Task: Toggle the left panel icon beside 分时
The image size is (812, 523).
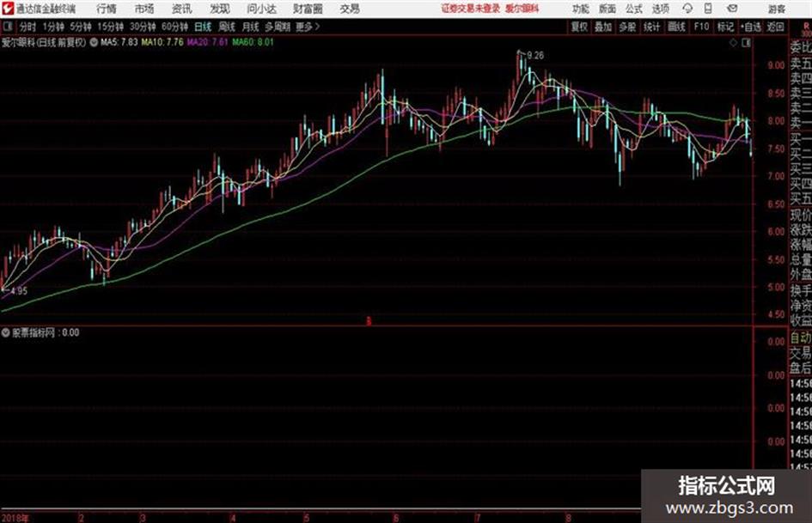Action: (x=7, y=27)
